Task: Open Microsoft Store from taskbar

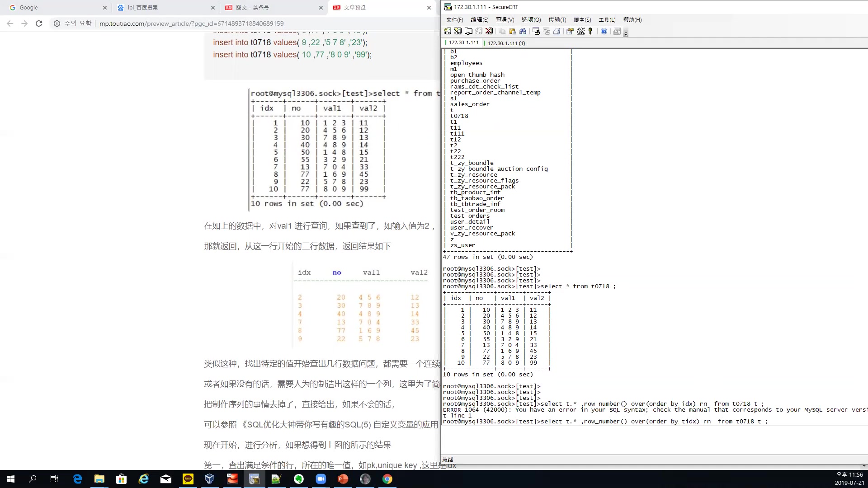Action: [121, 479]
